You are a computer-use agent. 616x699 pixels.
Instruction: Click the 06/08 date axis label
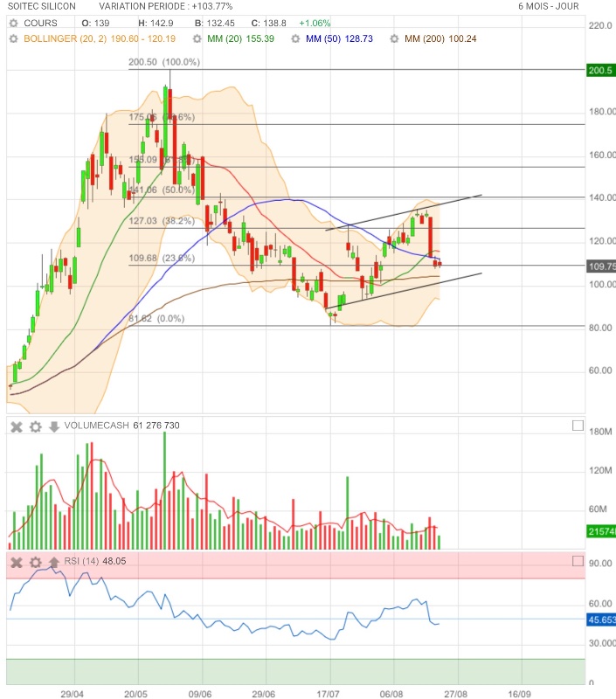(x=391, y=694)
